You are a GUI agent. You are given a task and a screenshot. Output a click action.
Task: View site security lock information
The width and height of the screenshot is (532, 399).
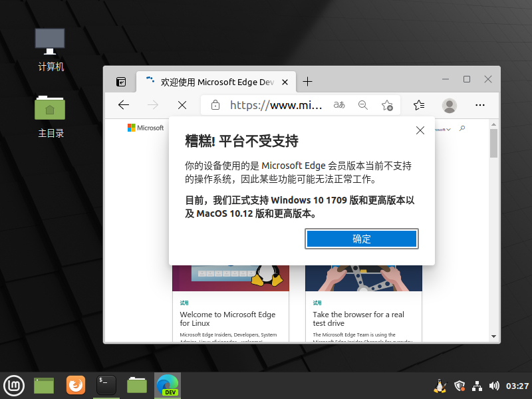coord(215,105)
